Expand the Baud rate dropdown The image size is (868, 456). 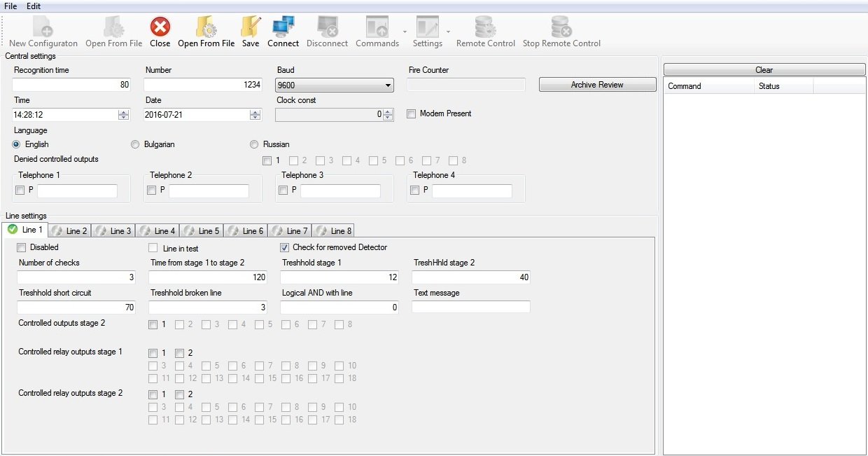point(388,85)
